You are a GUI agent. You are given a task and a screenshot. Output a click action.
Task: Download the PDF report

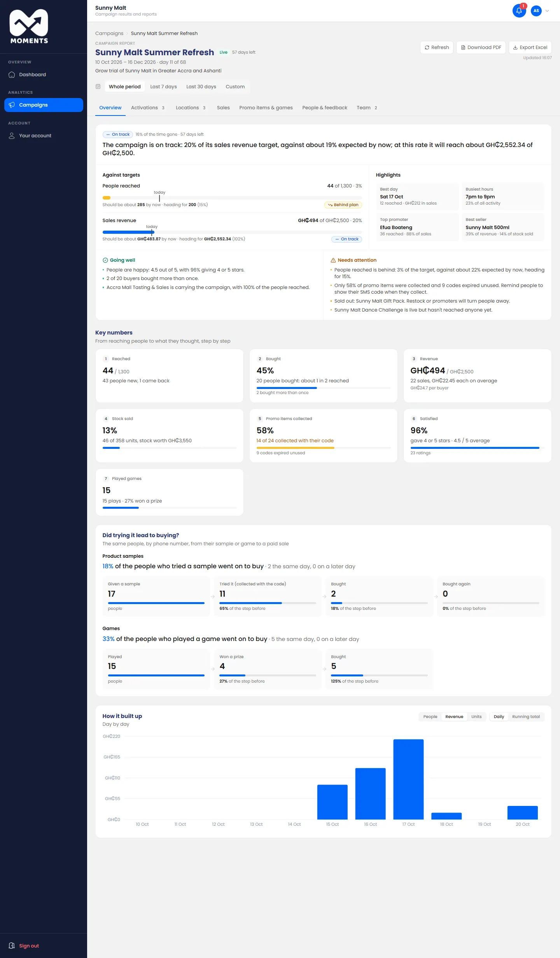pyautogui.click(x=481, y=47)
